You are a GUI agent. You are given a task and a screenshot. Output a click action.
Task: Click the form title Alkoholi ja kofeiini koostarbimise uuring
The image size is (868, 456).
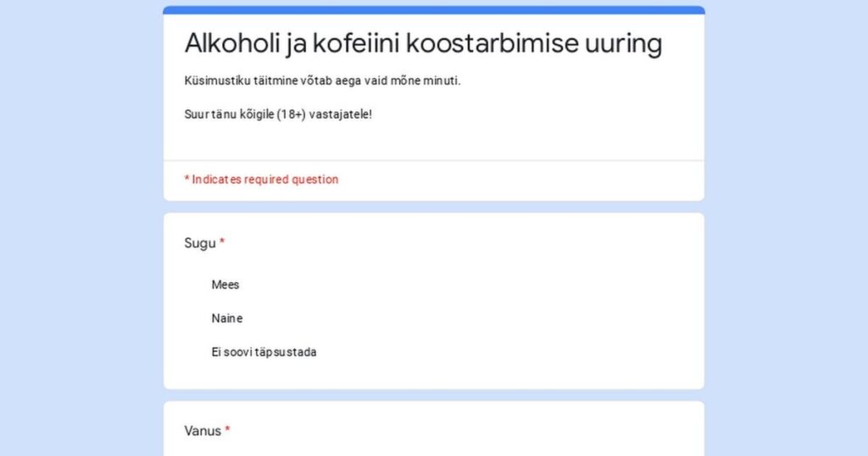coord(424,43)
